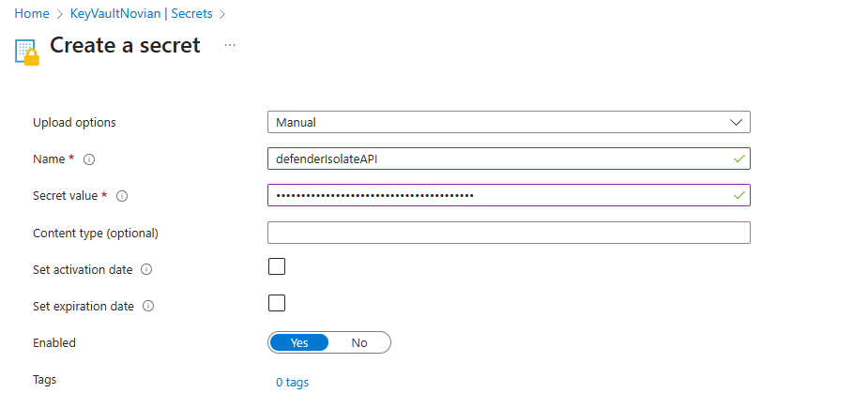Click into the Content type input field
This screenshot has width=868, height=408.
[509, 233]
